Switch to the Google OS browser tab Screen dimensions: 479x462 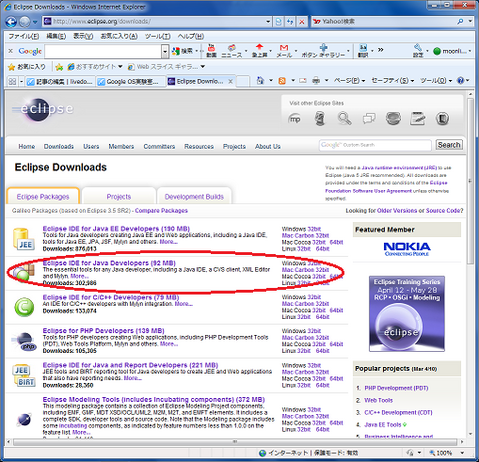click(131, 81)
